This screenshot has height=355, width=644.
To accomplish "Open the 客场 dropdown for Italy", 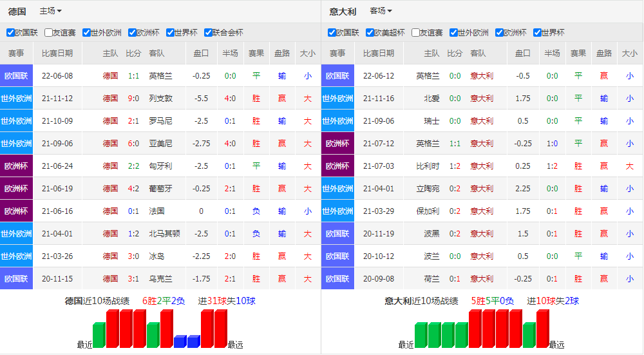I will click(381, 11).
